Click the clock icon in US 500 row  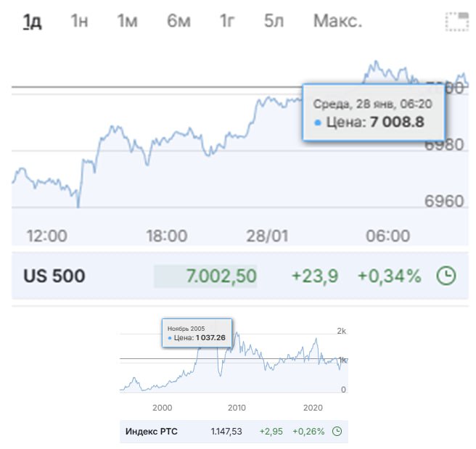click(x=447, y=276)
